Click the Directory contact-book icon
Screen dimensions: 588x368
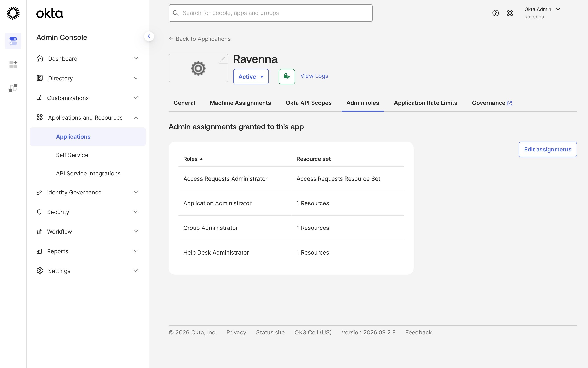(x=40, y=78)
